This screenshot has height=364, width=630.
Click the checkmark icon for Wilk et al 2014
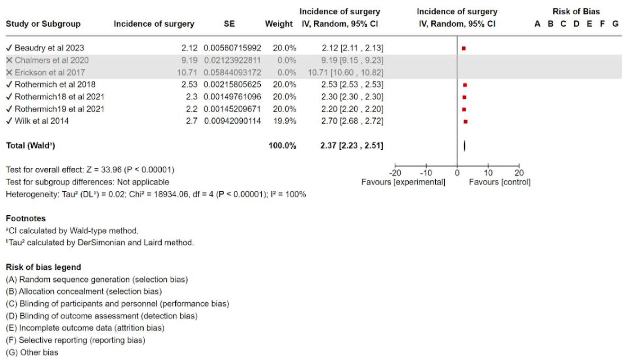click(9, 121)
